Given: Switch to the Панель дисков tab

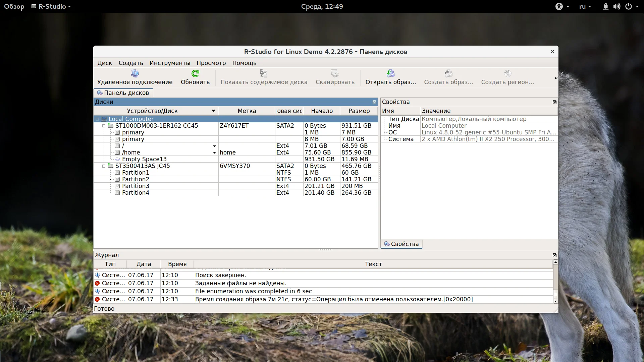Looking at the screenshot, I should [123, 93].
